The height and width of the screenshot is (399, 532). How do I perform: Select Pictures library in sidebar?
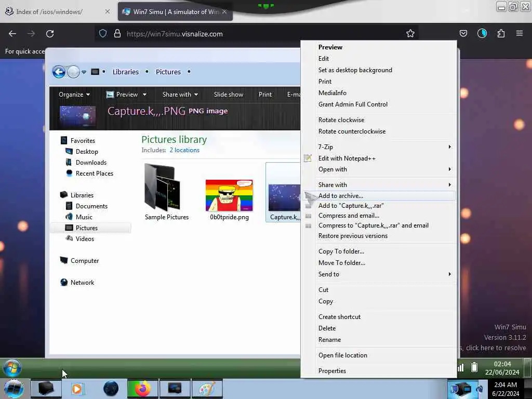coord(87,228)
